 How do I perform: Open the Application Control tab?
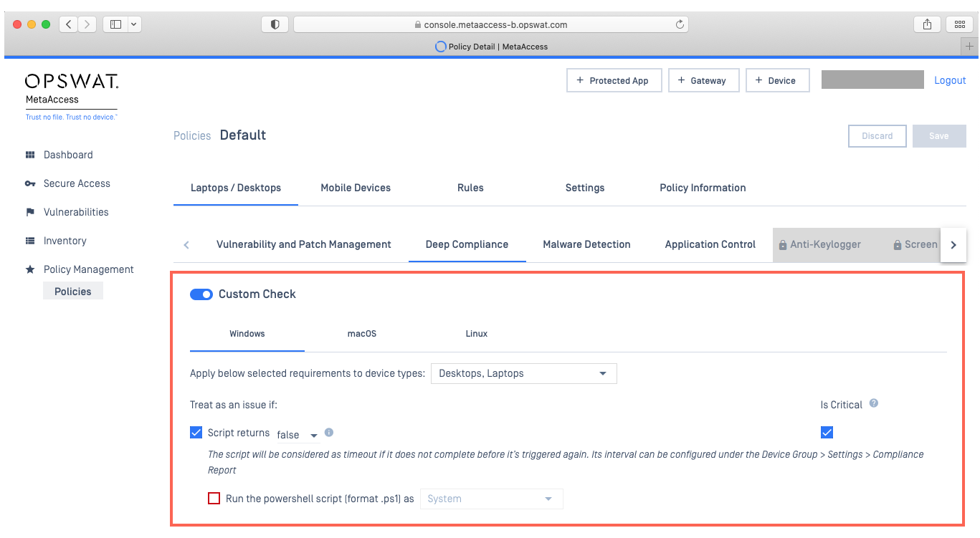pyautogui.click(x=710, y=244)
